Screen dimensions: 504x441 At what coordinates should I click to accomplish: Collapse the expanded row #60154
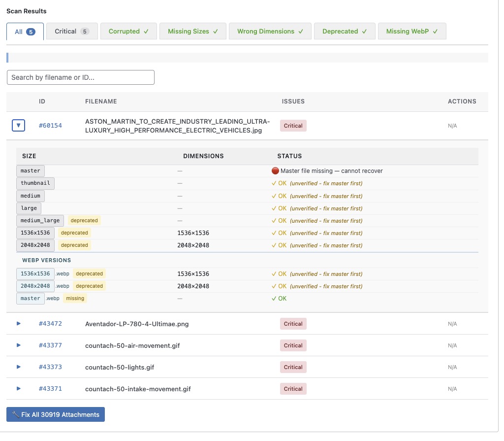click(18, 126)
